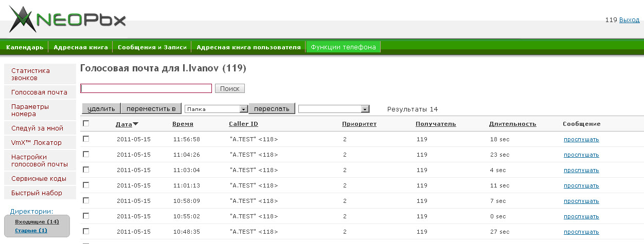The width and height of the screenshot is (644, 244).
Task: Click the Результаты 14 text
Action: pos(413,109)
